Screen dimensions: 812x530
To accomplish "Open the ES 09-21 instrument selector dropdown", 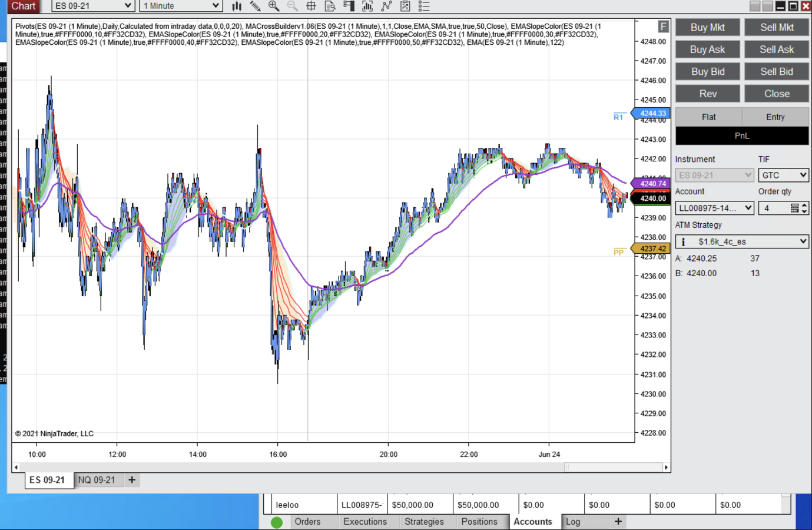I will click(92, 6).
